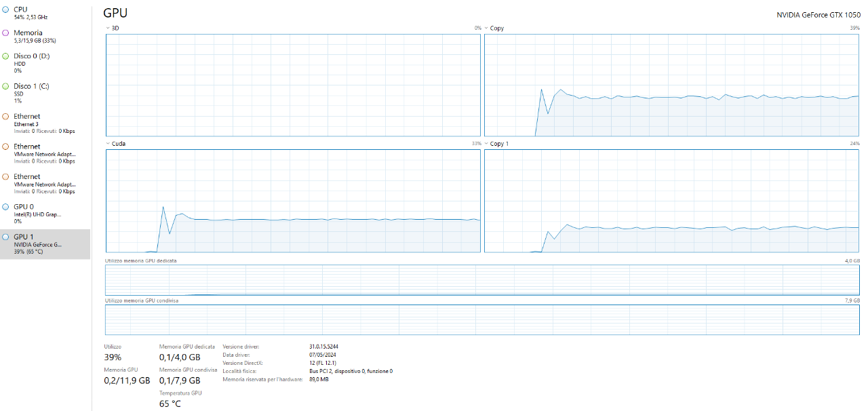Click the large "65 °C" temperature value
The image size is (868, 411).
click(x=170, y=404)
